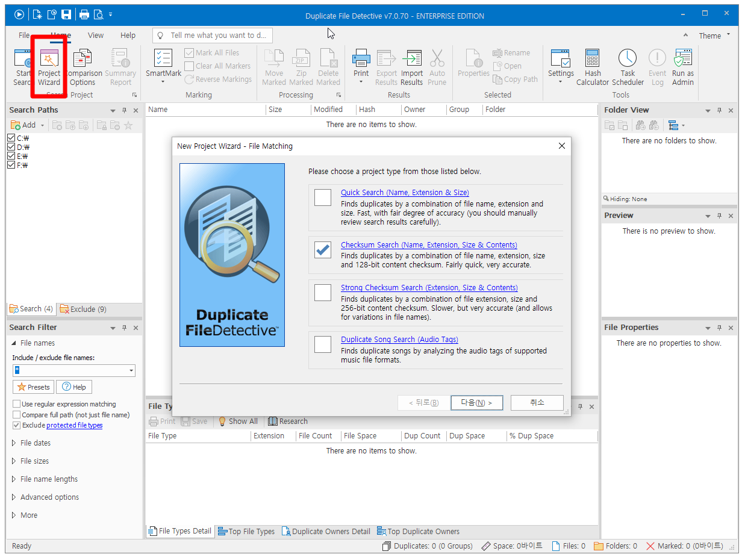This screenshot has height=560, width=742.
Task: Select the Duplicate Song Search checkbox
Action: coord(323,344)
